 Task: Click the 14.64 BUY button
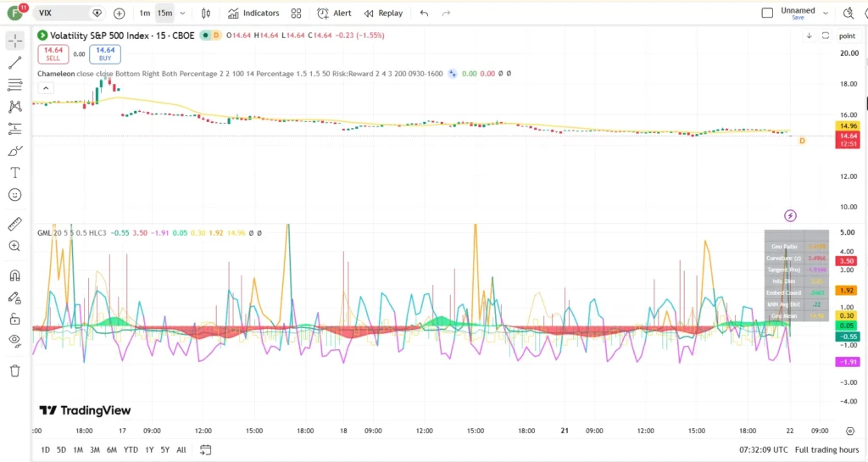[x=105, y=53]
